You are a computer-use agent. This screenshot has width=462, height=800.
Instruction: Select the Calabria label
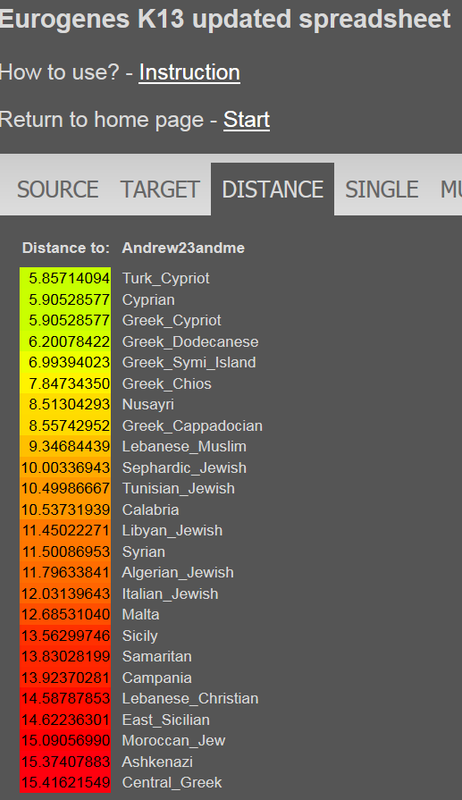(x=150, y=510)
